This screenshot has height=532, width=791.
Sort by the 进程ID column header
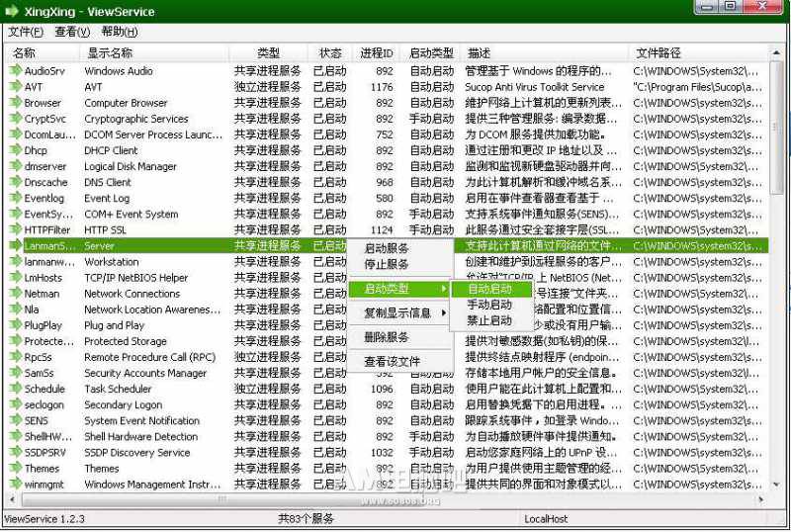(x=377, y=52)
